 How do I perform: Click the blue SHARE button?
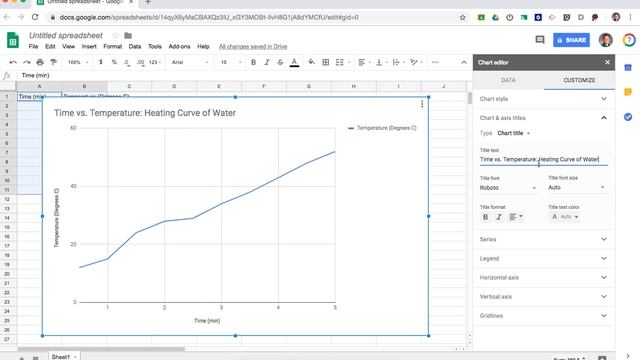point(571,40)
